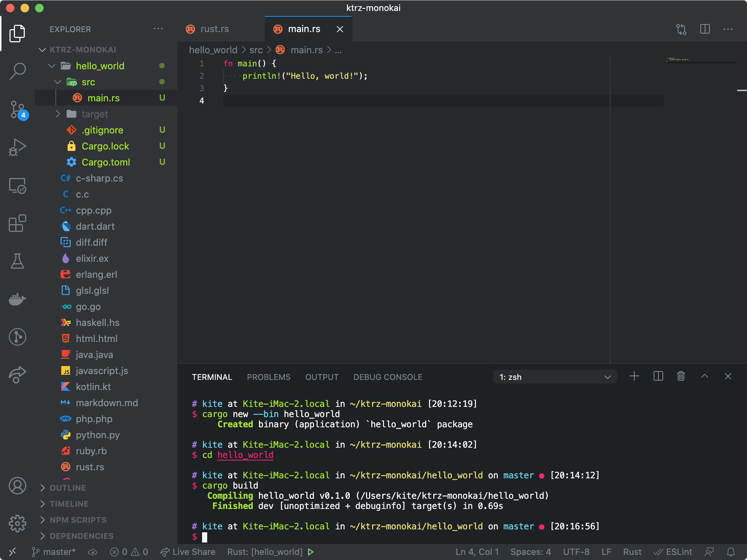
Task: Kill the terminal with trash icon
Action: click(681, 376)
